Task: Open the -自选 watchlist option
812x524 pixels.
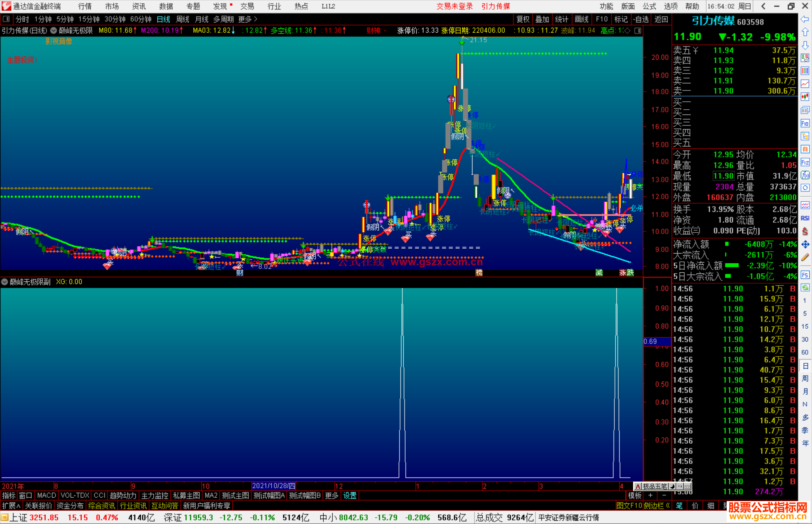Action: pyautogui.click(x=641, y=19)
